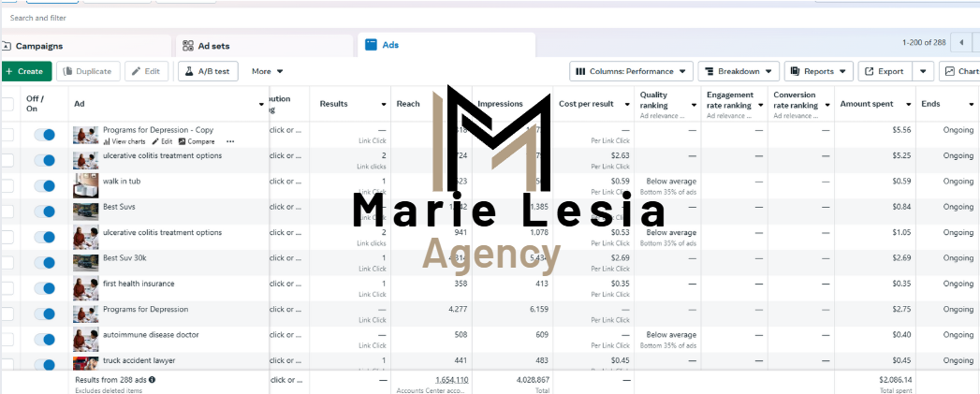
Task: Click the info icon beside Results from 288 ads
Action: (x=153, y=379)
